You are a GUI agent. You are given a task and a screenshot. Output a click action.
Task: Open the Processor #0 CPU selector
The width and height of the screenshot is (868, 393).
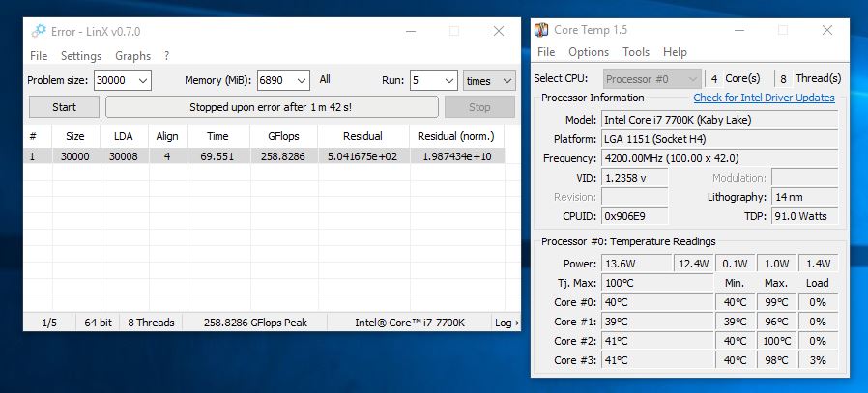[652, 79]
